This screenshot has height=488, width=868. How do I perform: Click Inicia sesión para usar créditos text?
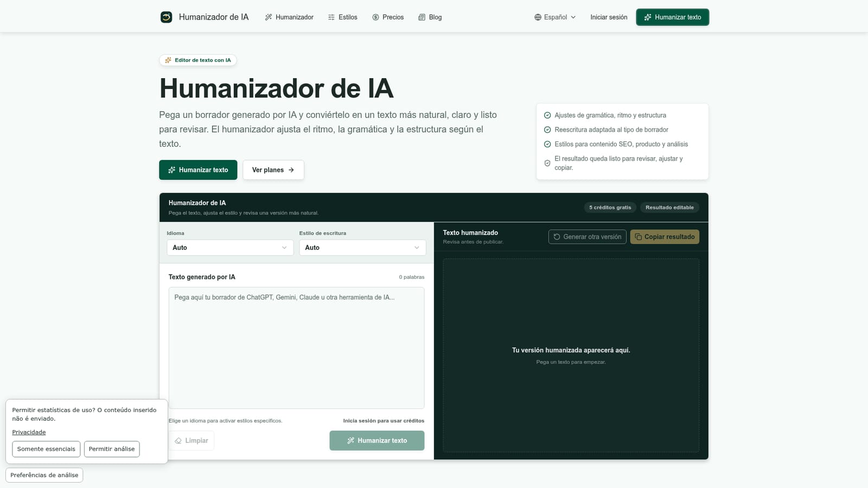tap(384, 421)
